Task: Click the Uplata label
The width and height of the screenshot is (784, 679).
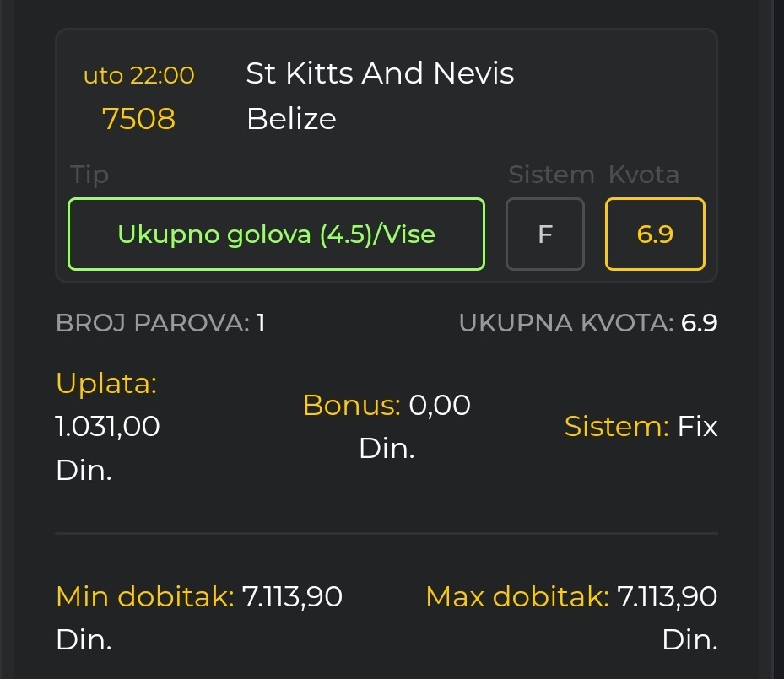Action: 106,383
